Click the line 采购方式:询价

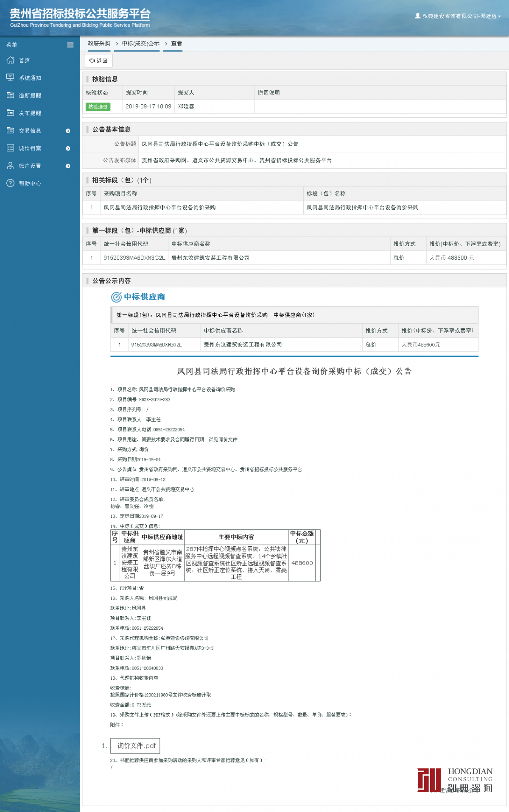point(129,450)
